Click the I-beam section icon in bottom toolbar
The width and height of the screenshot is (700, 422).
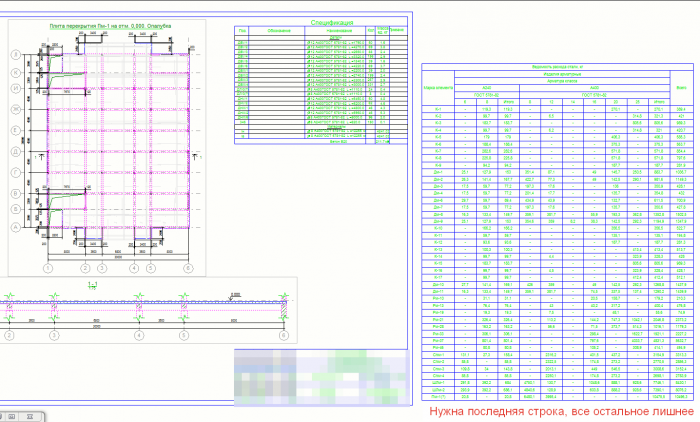coord(30,417)
